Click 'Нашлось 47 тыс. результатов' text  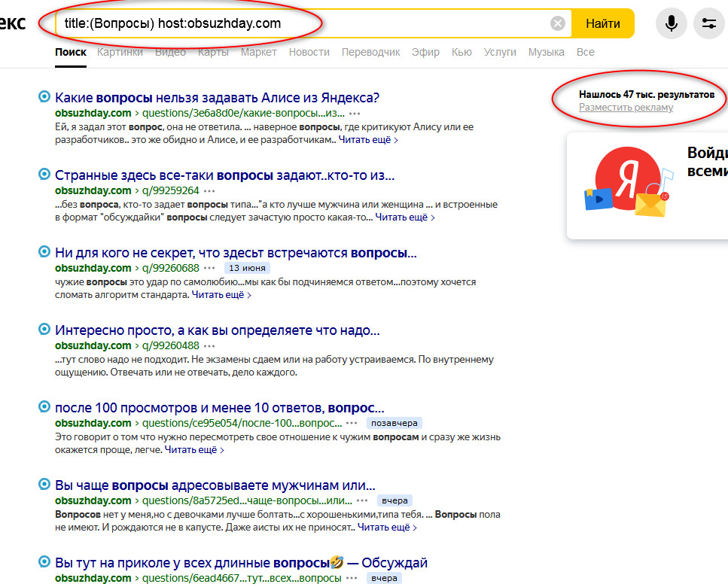tap(646, 94)
